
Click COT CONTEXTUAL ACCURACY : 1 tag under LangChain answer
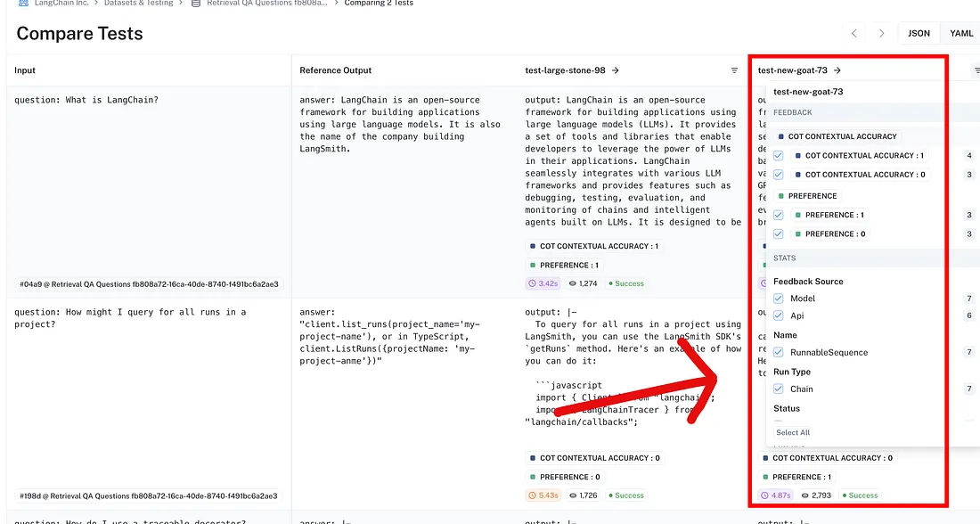pos(594,246)
